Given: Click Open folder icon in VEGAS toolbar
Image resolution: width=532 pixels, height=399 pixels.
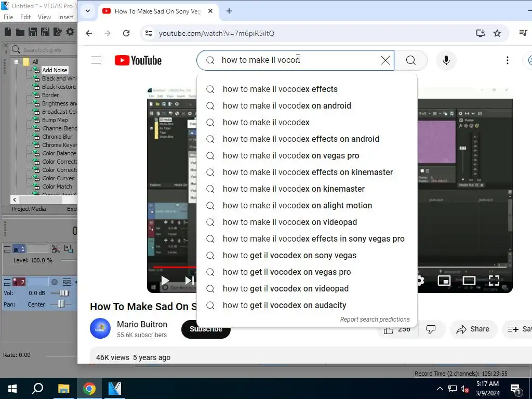Looking at the screenshot, I should [20, 32].
